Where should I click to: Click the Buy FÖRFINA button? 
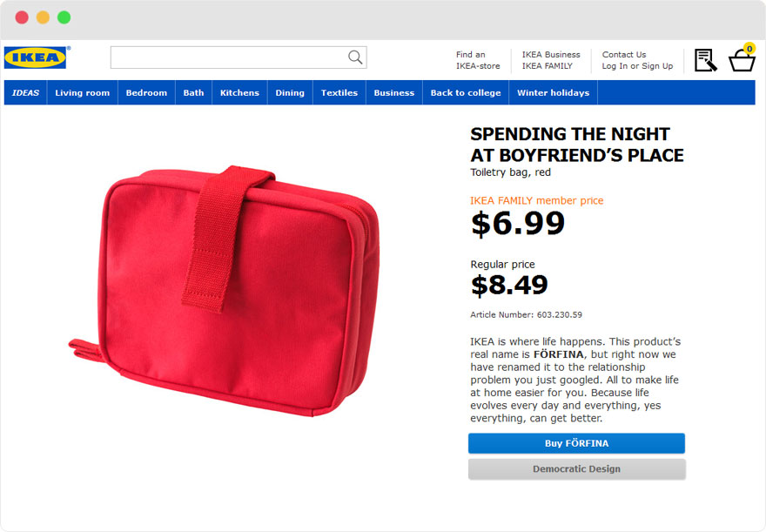(576, 443)
